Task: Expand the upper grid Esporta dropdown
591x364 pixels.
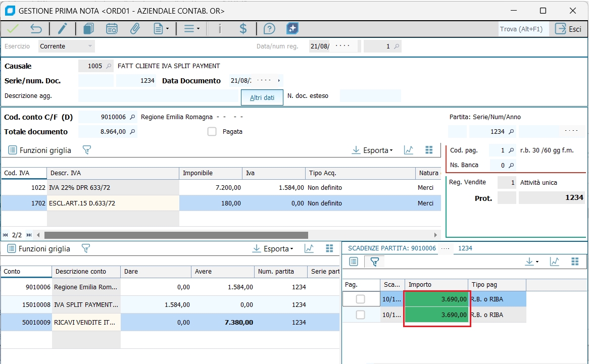Action: [x=373, y=150]
